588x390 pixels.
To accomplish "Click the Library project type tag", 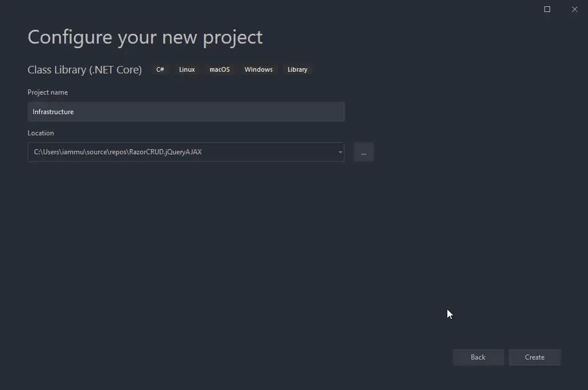I will pos(297,69).
